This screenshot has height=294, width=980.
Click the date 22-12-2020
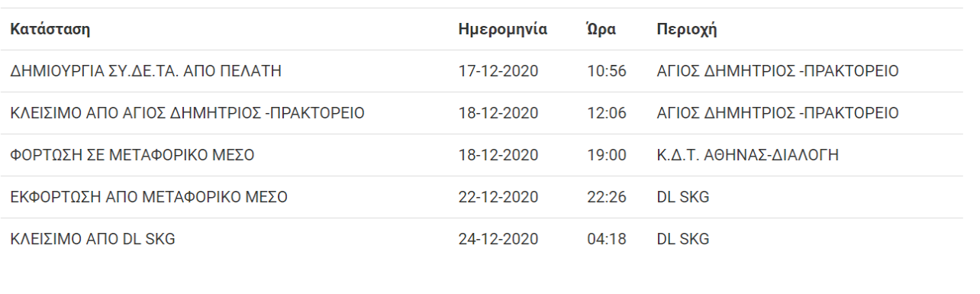(498, 198)
